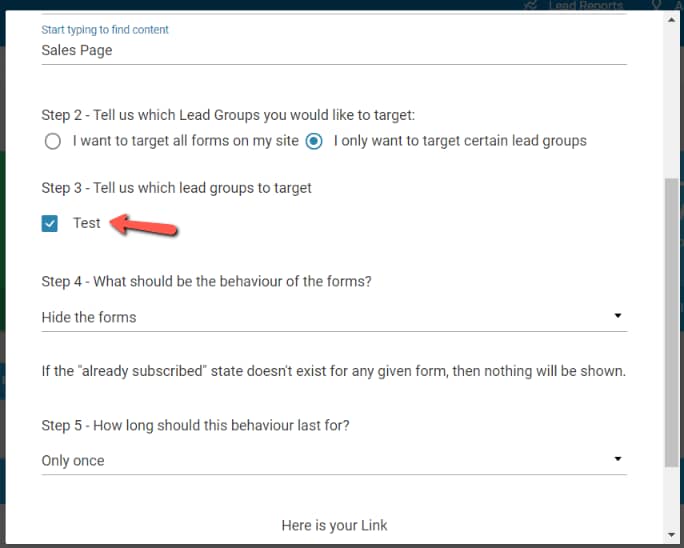The width and height of the screenshot is (684, 548).
Task: Open the Hide the forms dropdown
Action: pos(334,317)
